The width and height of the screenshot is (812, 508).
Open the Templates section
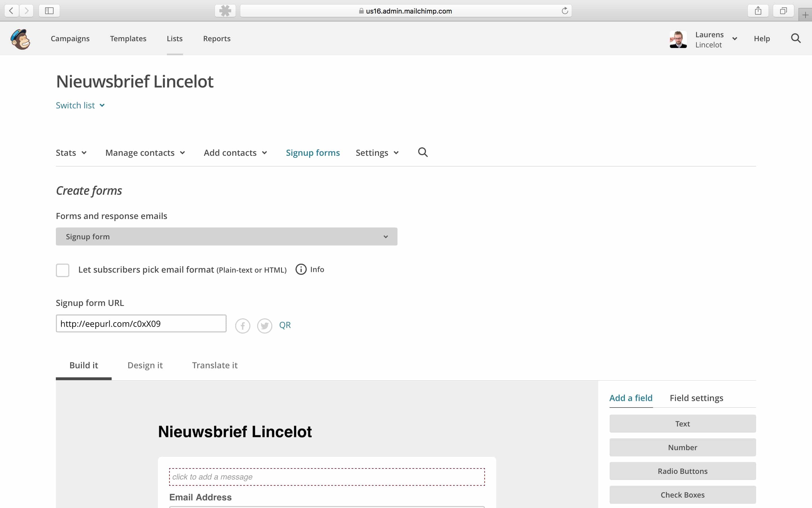128,39
